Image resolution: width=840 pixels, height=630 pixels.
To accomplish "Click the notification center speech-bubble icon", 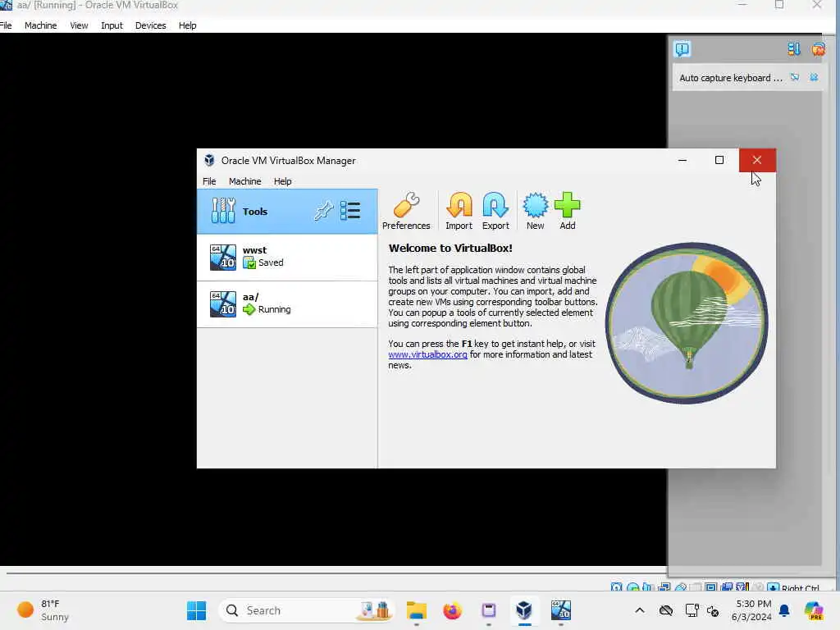I will coord(682,49).
